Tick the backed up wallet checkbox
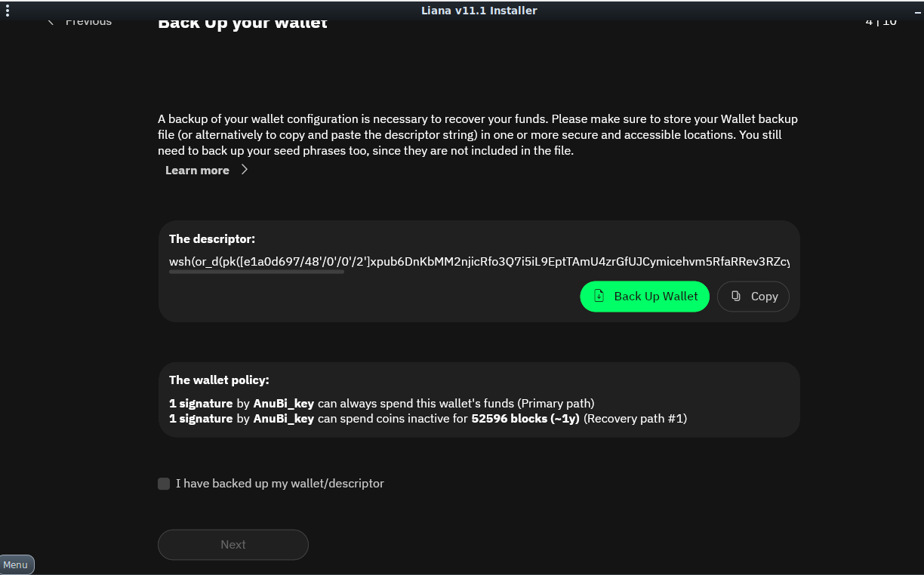This screenshot has height=575, width=924. [x=164, y=484]
